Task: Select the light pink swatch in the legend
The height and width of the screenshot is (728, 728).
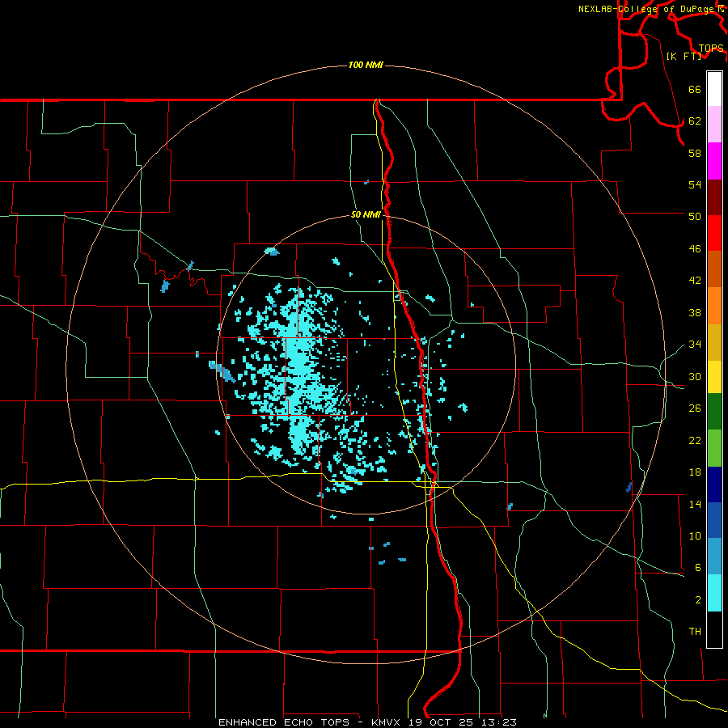Action: tap(714, 125)
